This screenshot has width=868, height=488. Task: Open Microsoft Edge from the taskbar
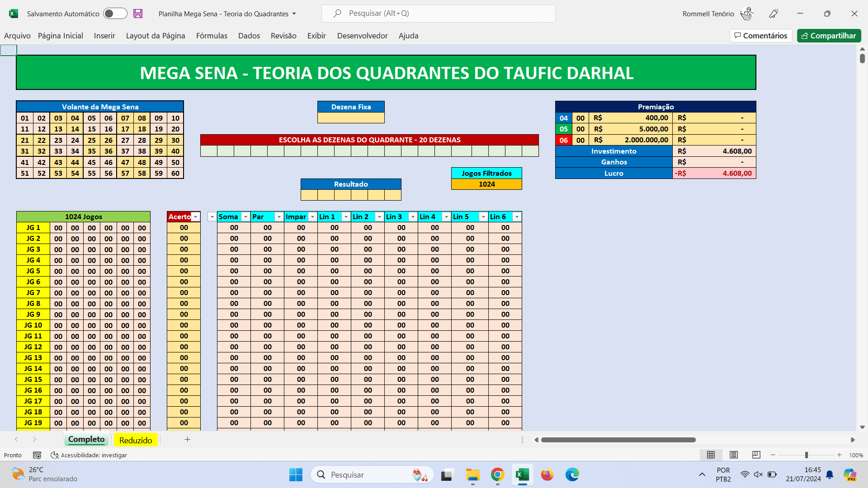tap(572, 475)
